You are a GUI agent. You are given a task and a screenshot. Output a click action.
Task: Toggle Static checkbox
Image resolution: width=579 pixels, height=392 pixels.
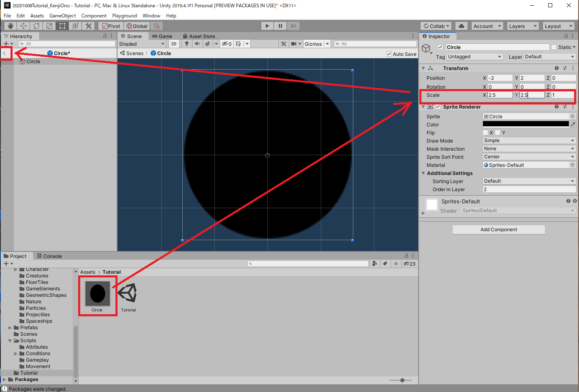[554, 47]
